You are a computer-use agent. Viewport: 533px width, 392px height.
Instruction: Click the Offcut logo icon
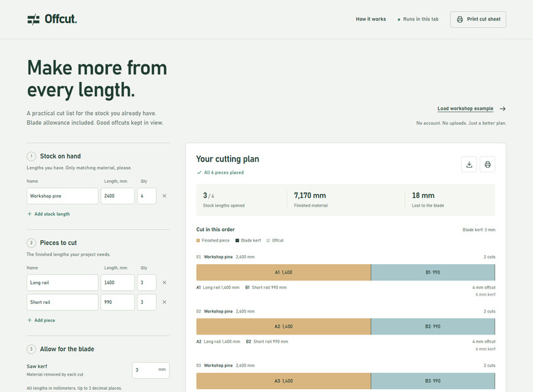[x=34, y=19]
